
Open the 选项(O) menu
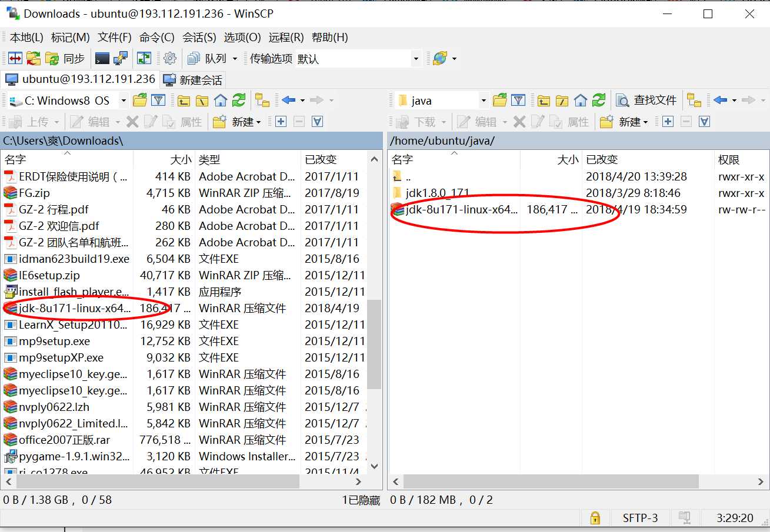pyautogui.click(x=242, y=37)
